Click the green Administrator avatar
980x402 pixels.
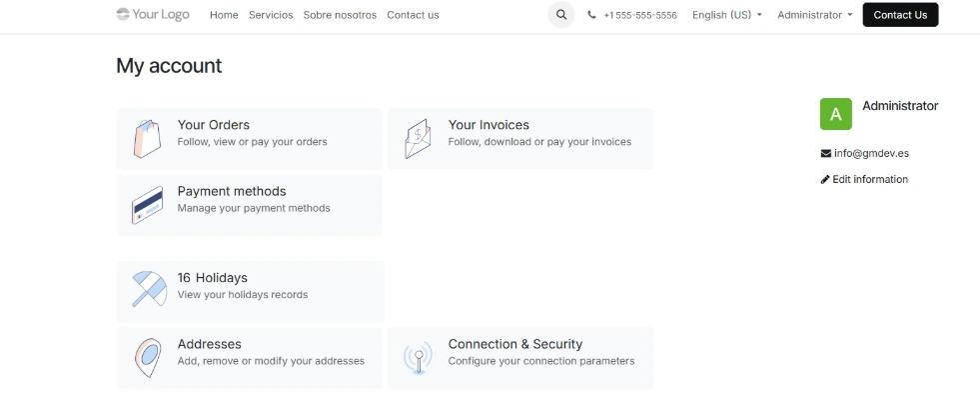coord(836,114)
